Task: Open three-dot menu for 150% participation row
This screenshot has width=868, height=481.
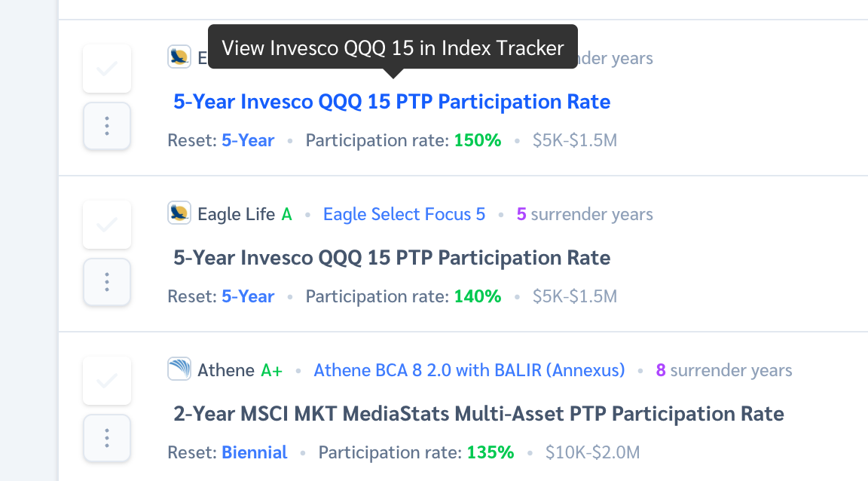Action: tap(107, 127)
